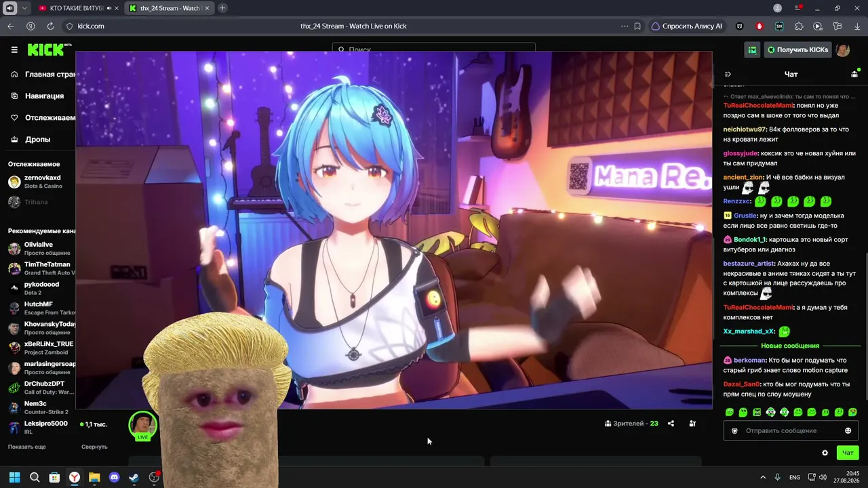Image resolution: width=868 pixels, height=488 pixels.
Task: Open the SDK extension icon
Action: click(x=779, y=26)
